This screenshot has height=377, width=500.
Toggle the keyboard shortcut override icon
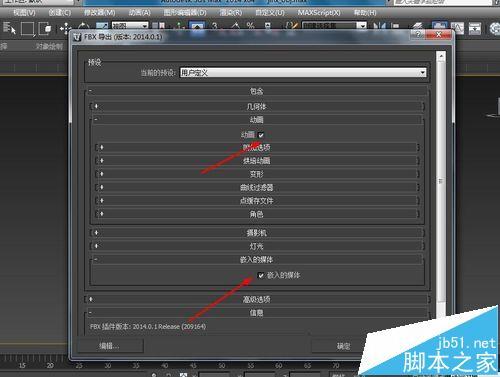click(x=197, y=26)
